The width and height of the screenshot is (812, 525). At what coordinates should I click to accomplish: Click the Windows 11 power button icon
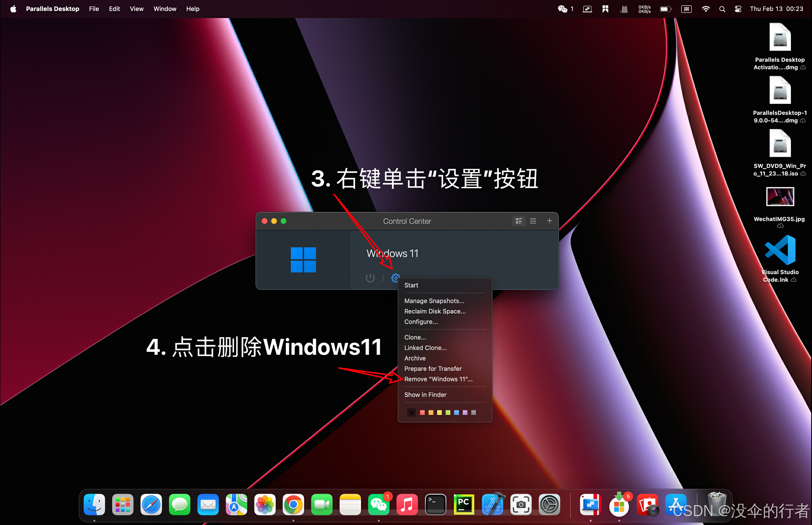[x=370, y=278]
